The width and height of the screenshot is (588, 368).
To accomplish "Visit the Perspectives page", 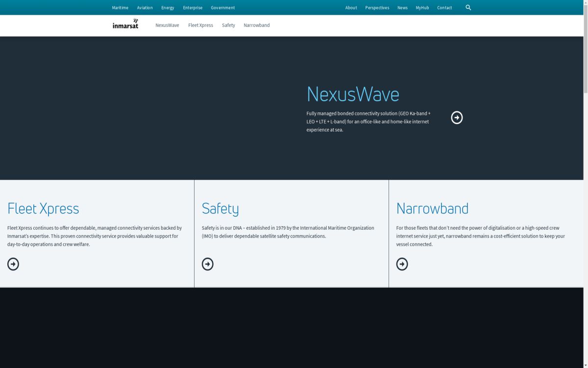I will (x=377, y=8).
